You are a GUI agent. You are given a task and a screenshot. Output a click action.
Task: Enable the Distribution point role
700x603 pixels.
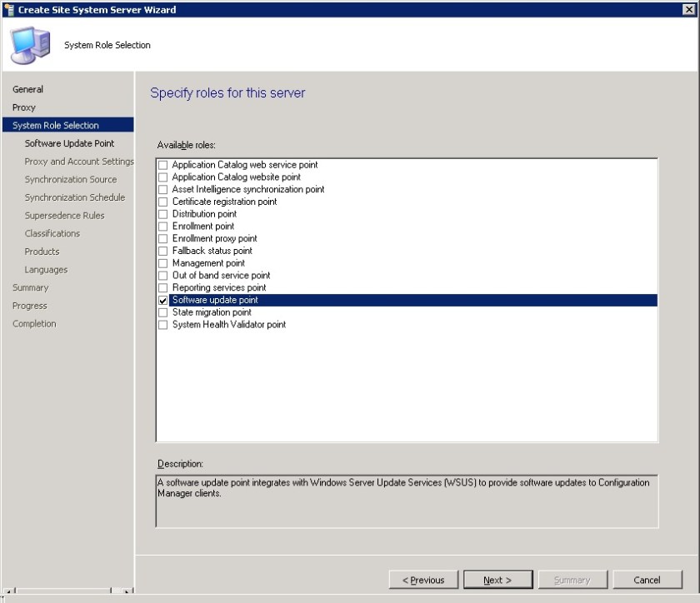(162, 214)
